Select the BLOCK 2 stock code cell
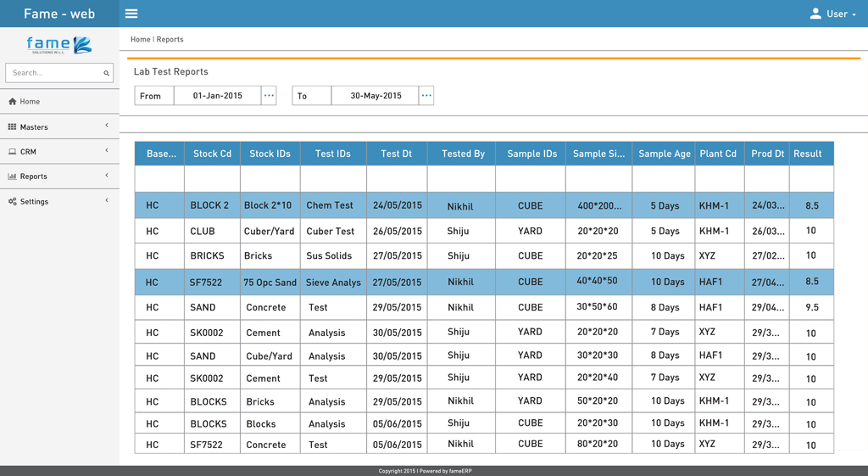This screenshot has height=476, width=868. pos(212,205)
